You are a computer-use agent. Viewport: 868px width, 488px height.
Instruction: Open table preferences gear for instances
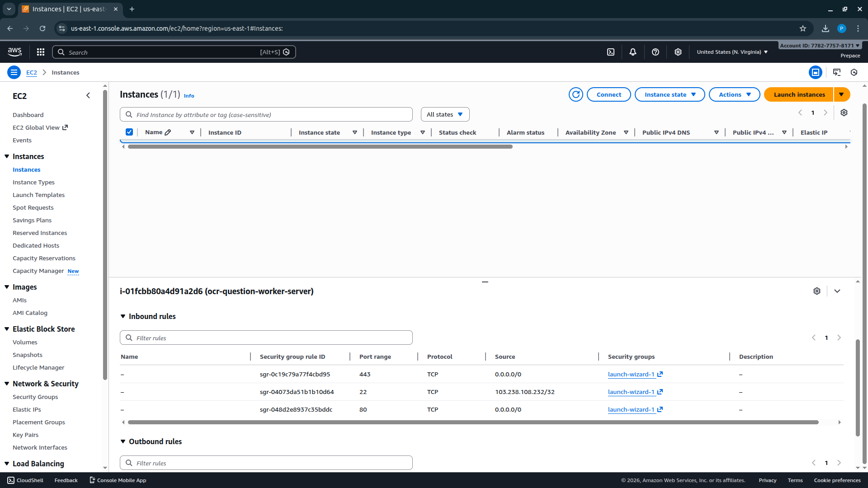click(844, 113)
